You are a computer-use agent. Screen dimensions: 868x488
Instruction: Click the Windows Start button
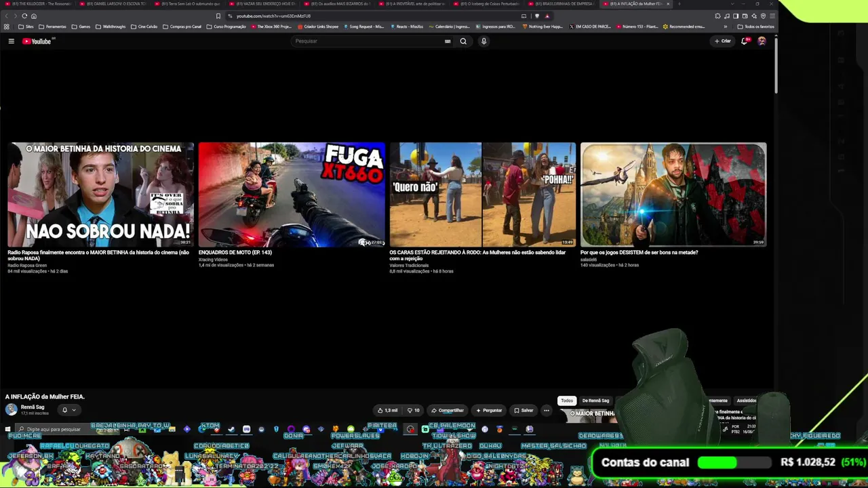7,429
